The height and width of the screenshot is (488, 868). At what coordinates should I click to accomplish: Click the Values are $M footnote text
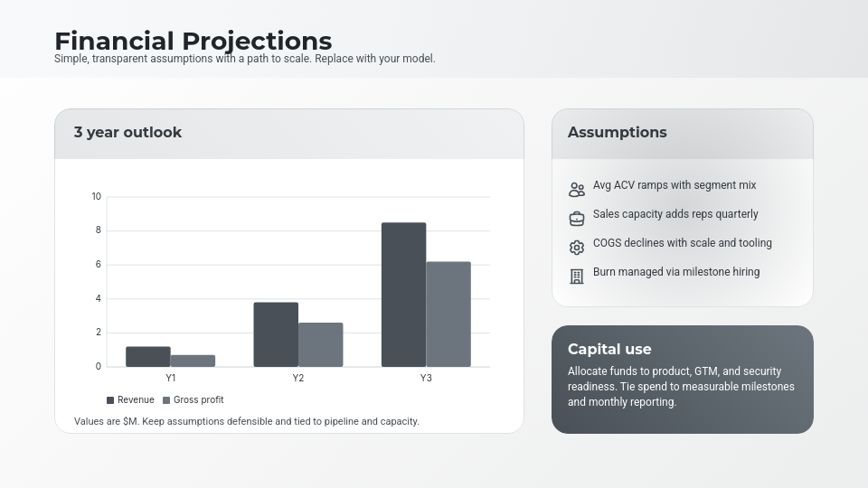pos(246,422)
